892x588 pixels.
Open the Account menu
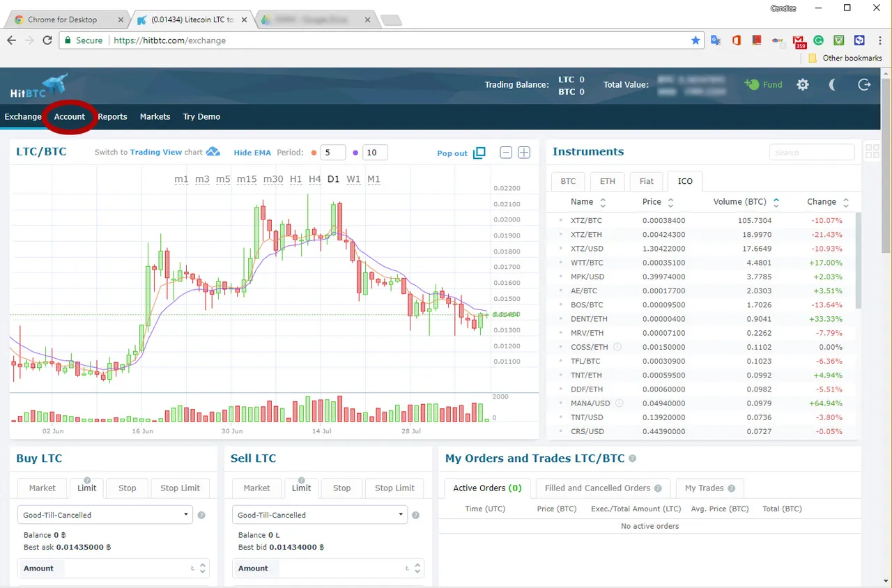point(70,116)
